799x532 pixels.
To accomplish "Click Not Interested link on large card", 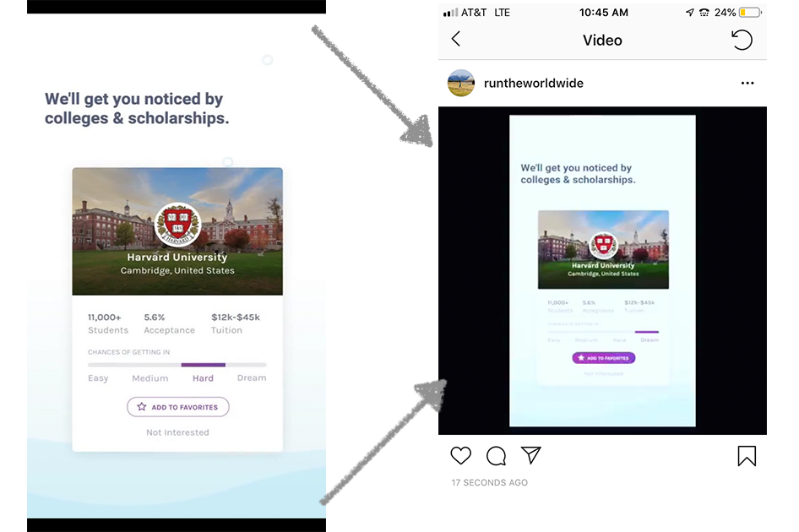I will [177, 432].
